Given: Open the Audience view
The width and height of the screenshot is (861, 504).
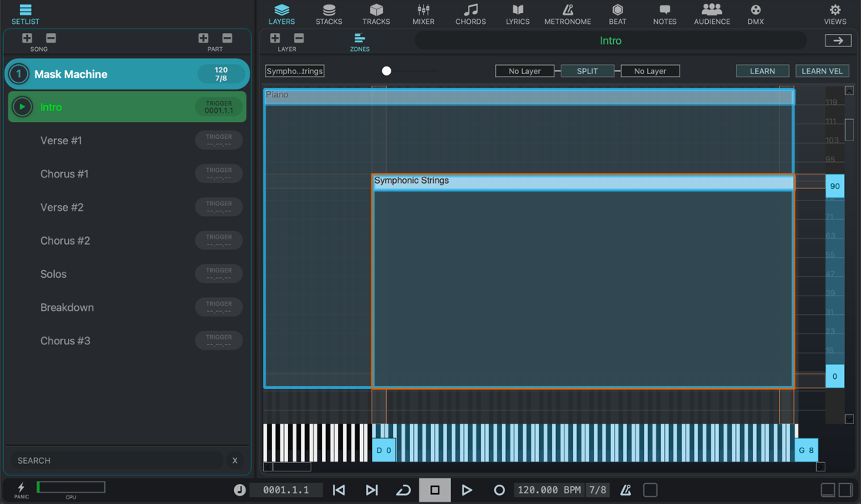Looking at the screenshot, I should point(711,14).
